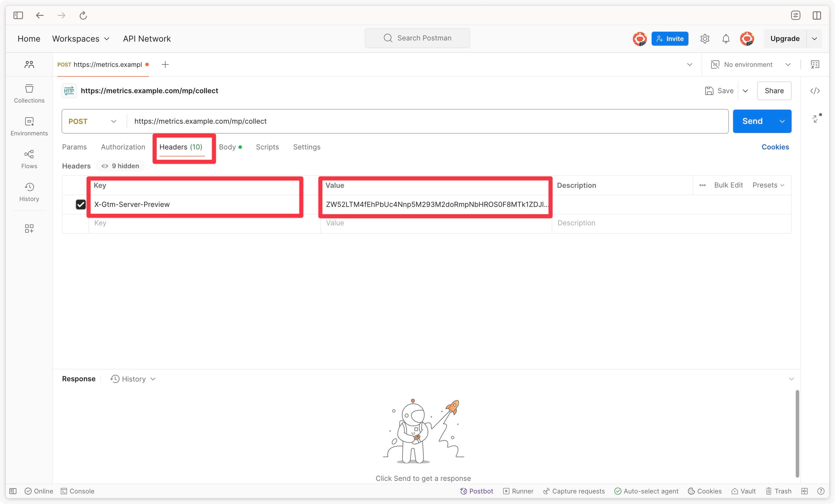
Task: Open the Workspaces dropdown
Action: [81, 39]
